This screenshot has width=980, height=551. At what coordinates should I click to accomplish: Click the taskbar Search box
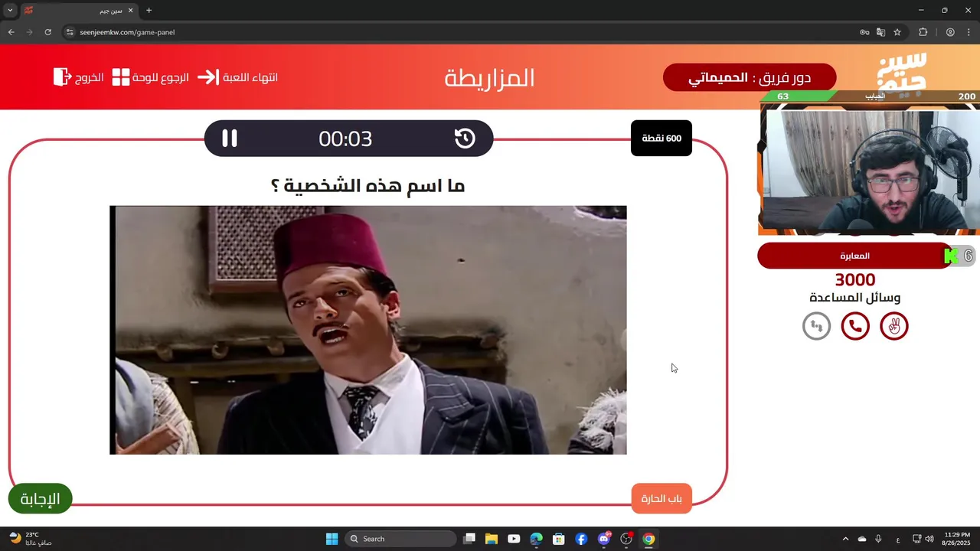point(401,539)
